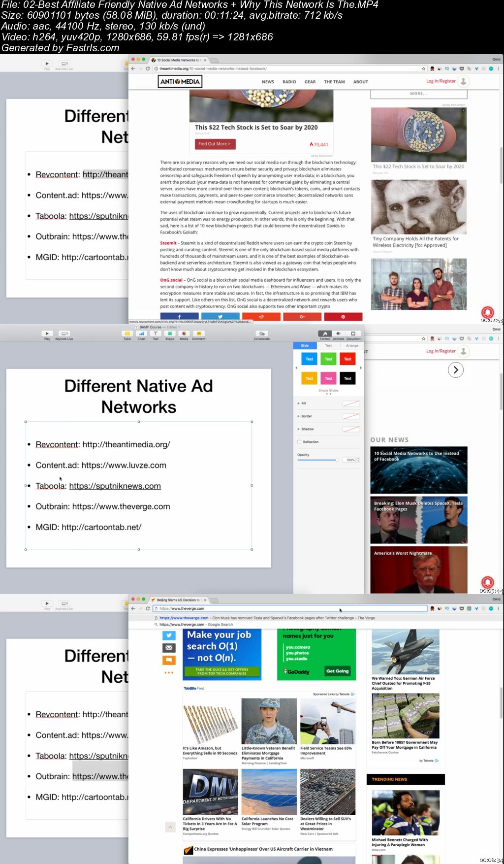This screenshot has height=864, width=504.
Task: Add a Comment from Keynote's toolbar
Action: click(x=198, y=333)
